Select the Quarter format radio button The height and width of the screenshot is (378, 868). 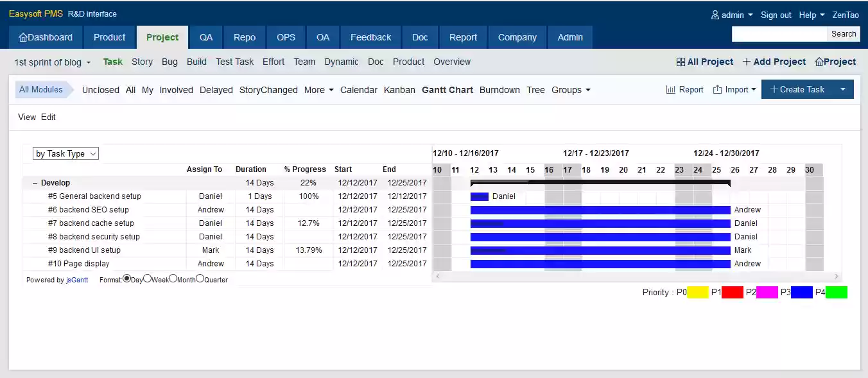pos(200,279)
